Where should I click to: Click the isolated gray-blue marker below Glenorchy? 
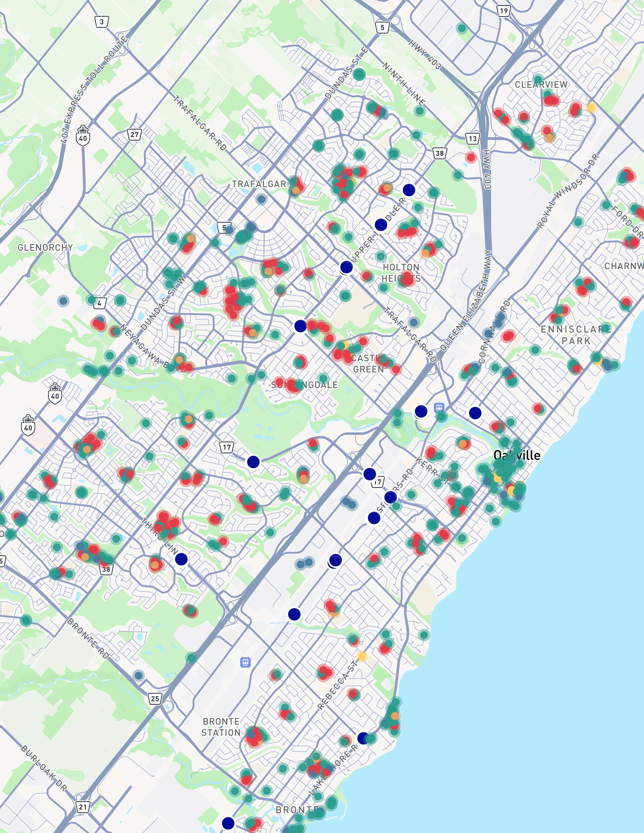63,301
